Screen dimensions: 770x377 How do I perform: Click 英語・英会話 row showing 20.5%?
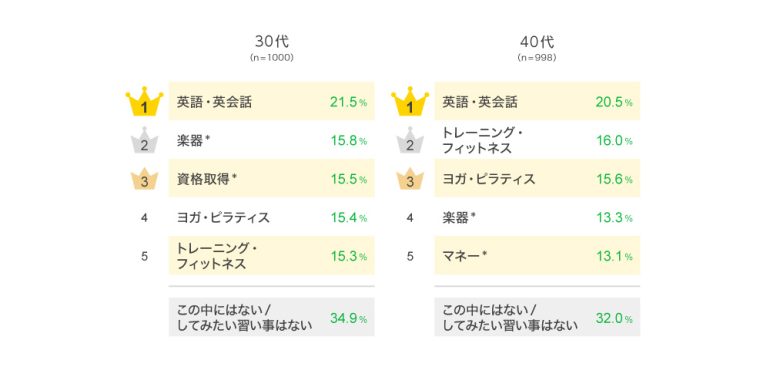(x=537, y=101)
